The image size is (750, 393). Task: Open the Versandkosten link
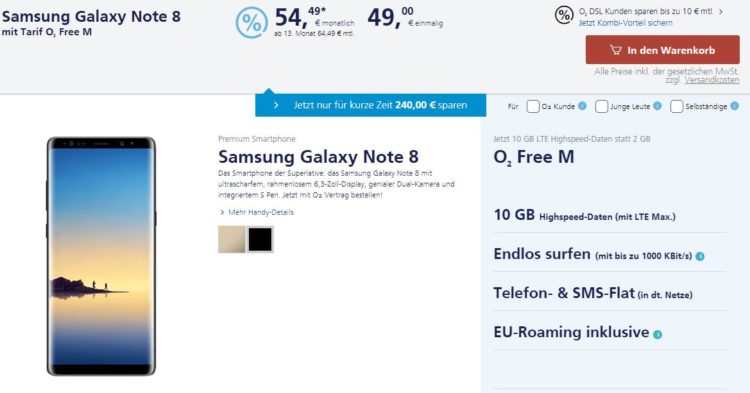tap(712, 80)
